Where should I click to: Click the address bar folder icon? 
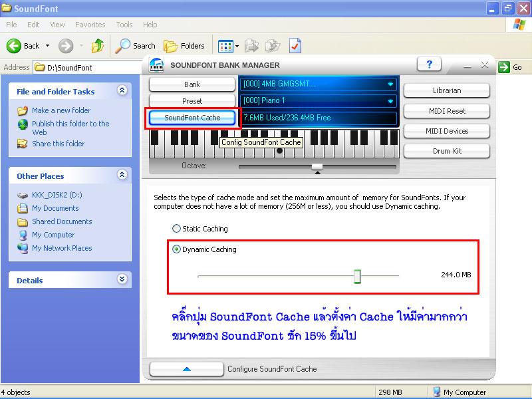coord(40,67)
